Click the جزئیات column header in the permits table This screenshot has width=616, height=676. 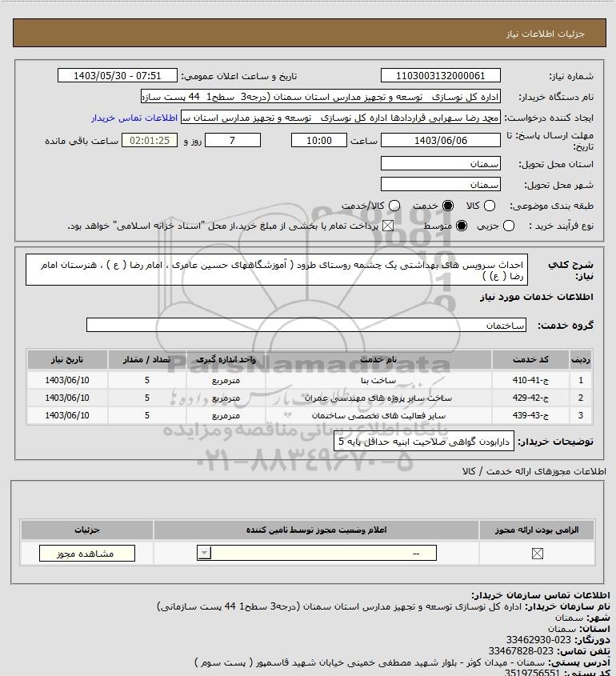[x=86, y=530]
